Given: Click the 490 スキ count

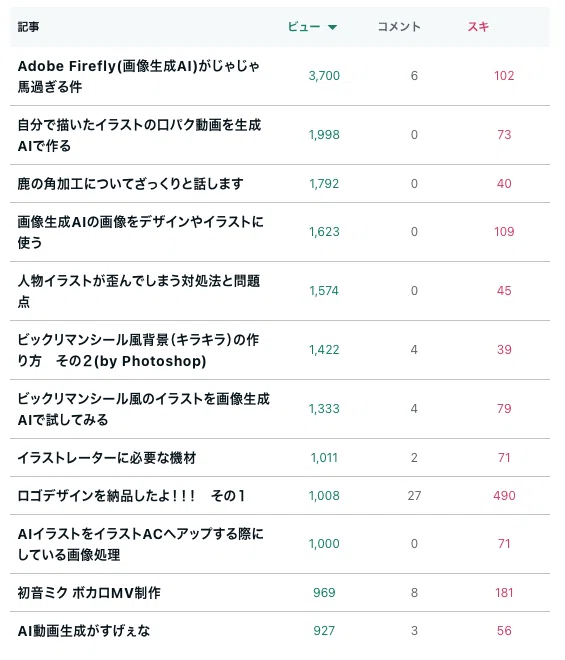Looking at the screenshot, I should pos(504,495).
